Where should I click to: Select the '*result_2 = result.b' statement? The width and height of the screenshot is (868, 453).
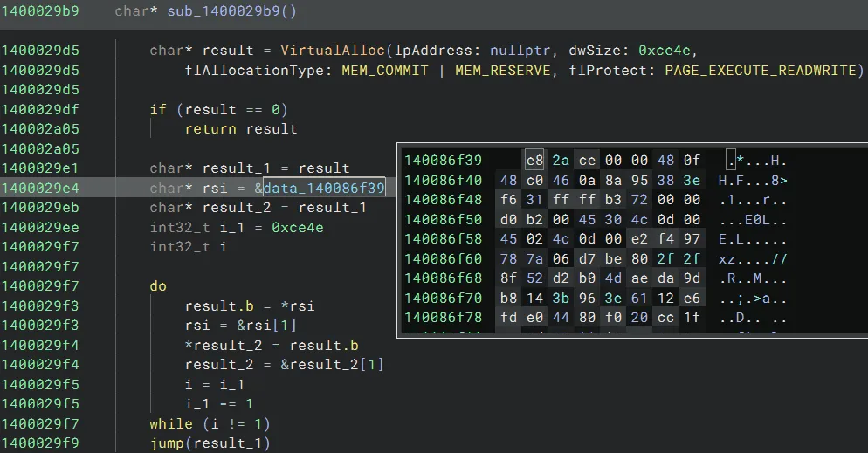(x=272, y=345)
